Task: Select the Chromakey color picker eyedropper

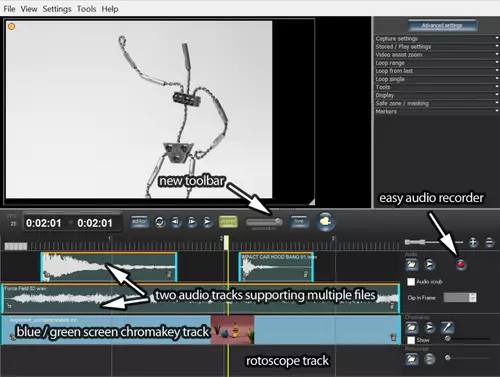Action: pos(447,328)
